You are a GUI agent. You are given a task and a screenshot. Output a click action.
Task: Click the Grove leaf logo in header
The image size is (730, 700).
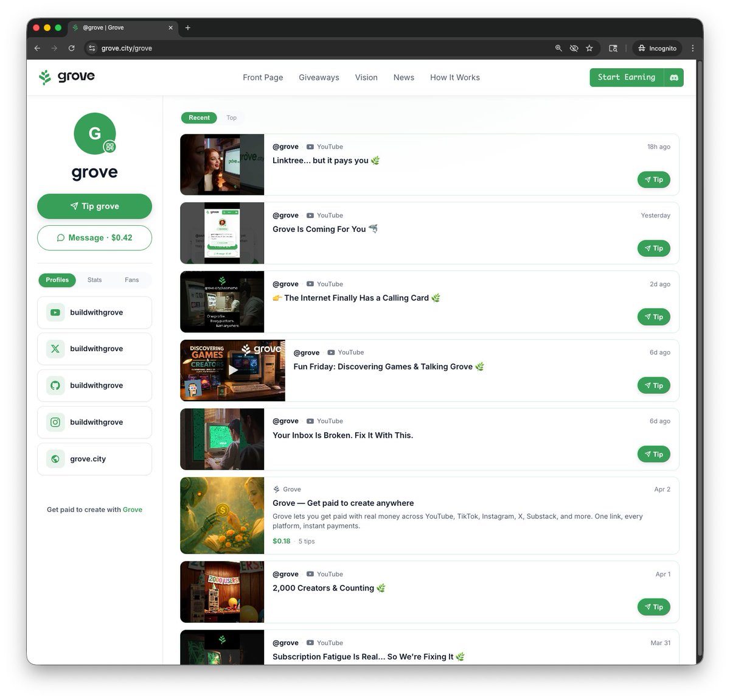tap(67, 77)
